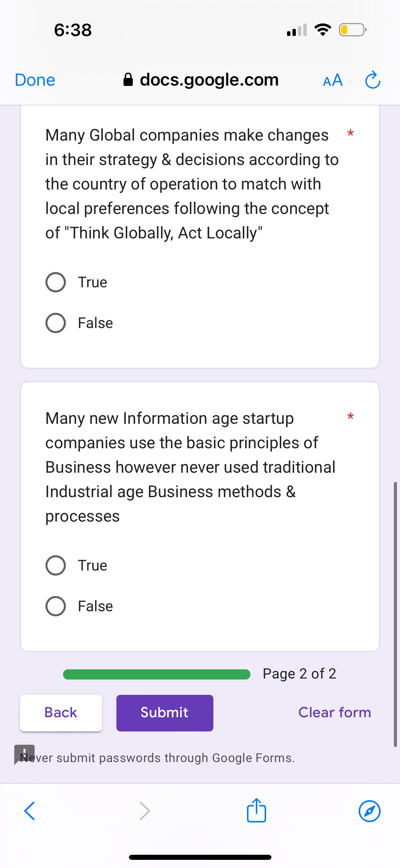
Task: Select True for the Information age startup question
Action: (x=55, y=565)
